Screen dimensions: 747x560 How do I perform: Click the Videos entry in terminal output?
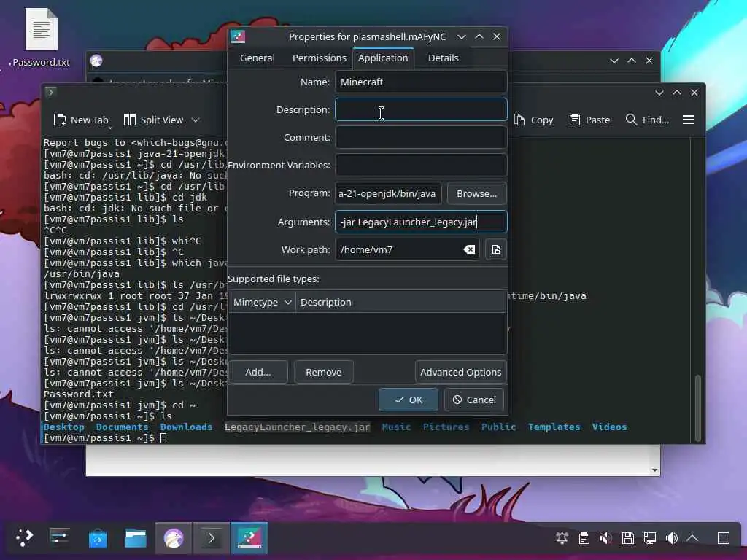click(609, 427)
